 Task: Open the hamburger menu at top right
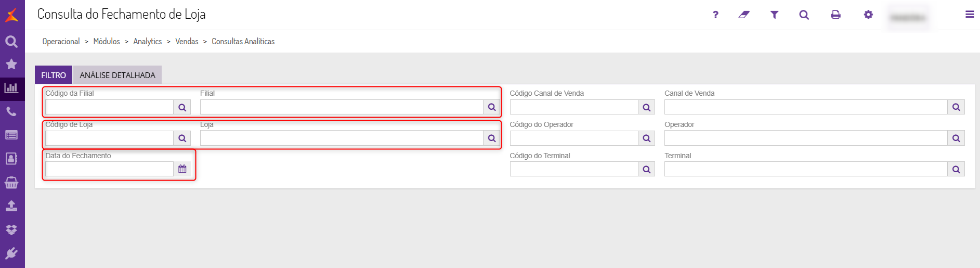(x=970, y=15)
